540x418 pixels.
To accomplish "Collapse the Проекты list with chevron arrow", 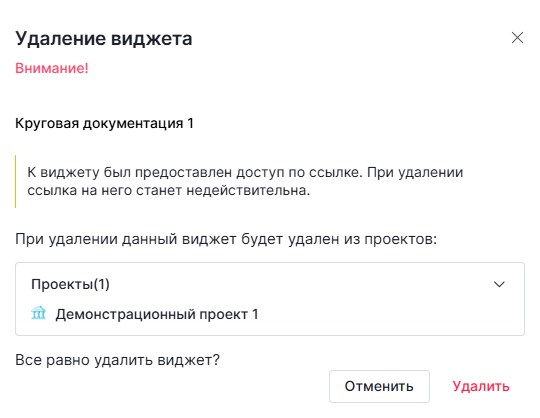I will click(x=499, y=284).
